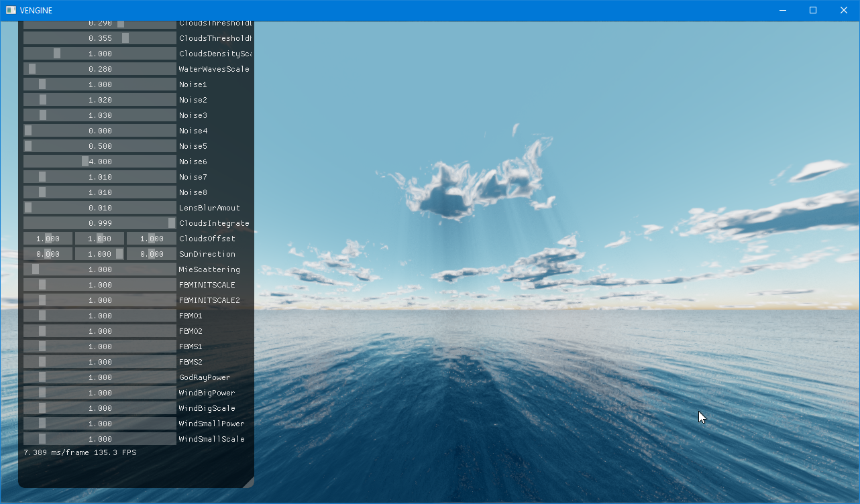This screenshot has width=860, height=504.
Task: Click the FBMO2 slider bar
Action: [99, 331]
